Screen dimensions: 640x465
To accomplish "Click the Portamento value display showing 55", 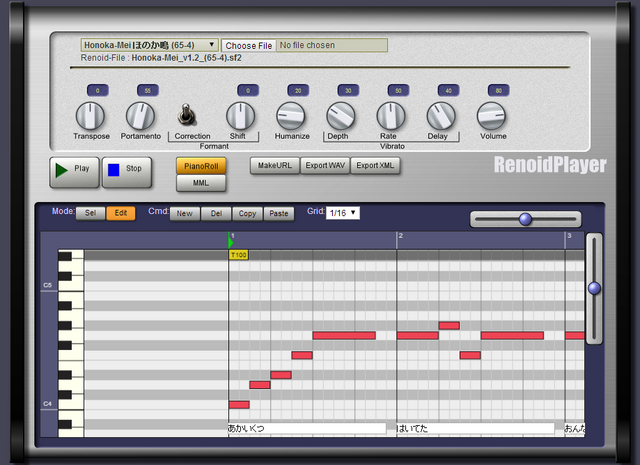I will click(148, 91).
